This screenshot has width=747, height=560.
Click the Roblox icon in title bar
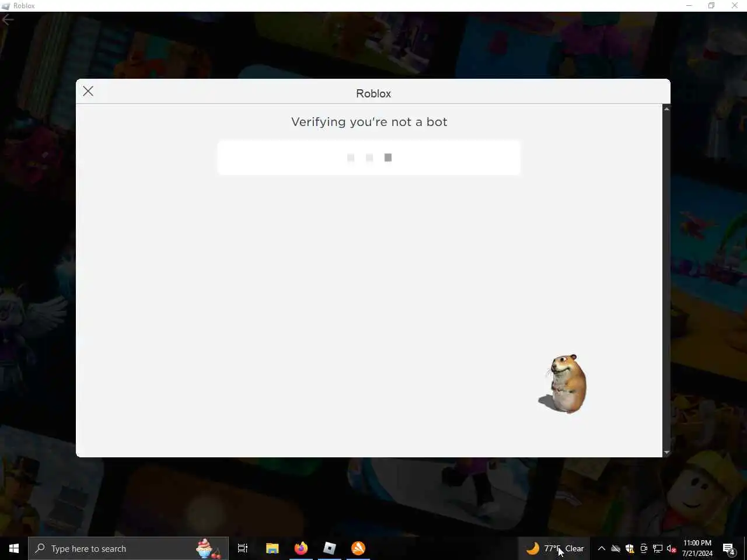(6, 6)
